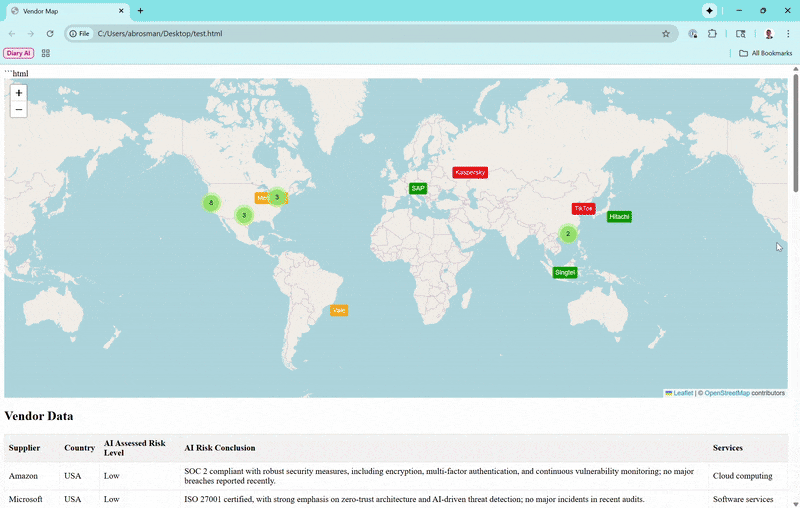Open the Extensions puzzle icon
The image size is (800, 508).
[x=712, y=34]
